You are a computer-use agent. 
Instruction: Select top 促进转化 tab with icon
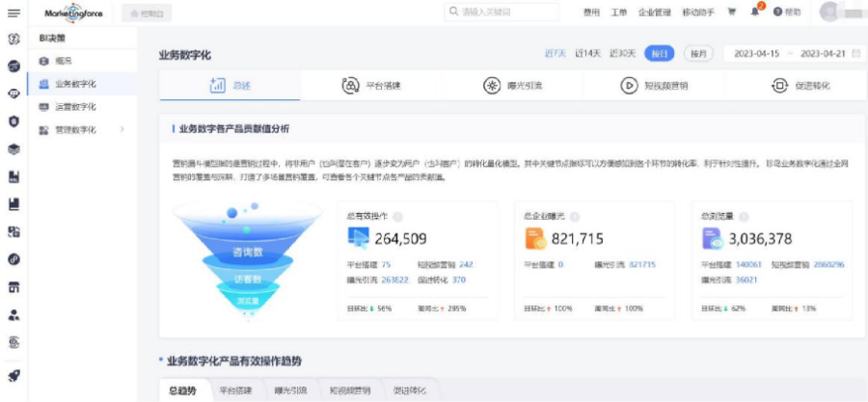click(796, 86)
